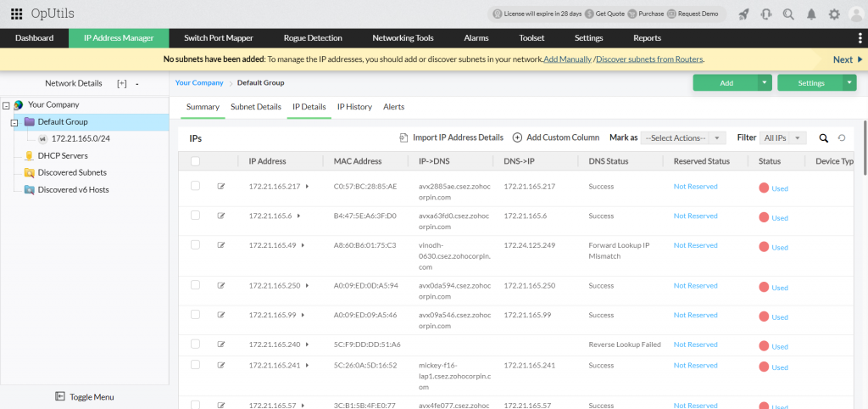Open the All IPs filter dropdown
This screenshot has height=409, width=868.
point(782,138)
